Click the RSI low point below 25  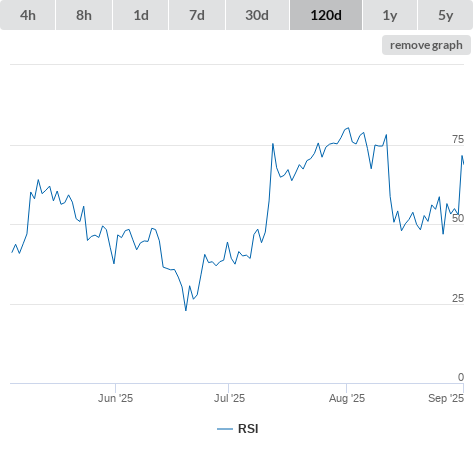186,310
